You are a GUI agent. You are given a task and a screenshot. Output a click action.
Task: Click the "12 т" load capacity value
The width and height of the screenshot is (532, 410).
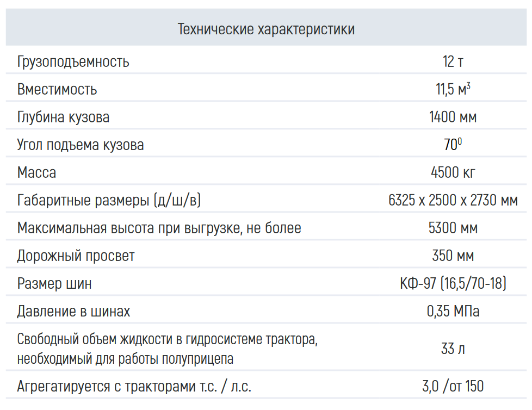tap(453, 61)
